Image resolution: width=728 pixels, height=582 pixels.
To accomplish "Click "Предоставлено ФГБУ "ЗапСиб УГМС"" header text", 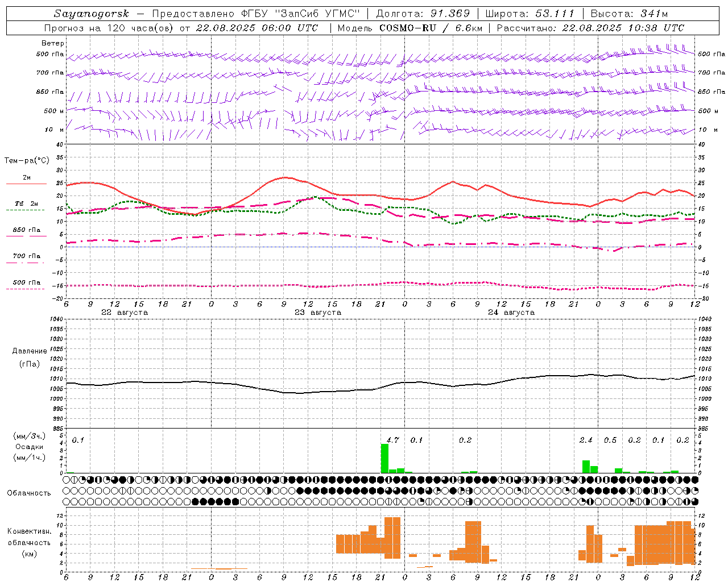I will [257, 14].
